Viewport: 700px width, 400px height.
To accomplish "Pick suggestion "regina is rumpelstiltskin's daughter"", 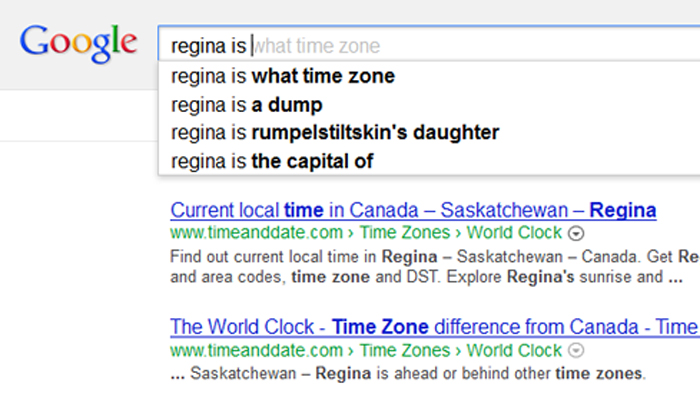I will click(335, 132).
